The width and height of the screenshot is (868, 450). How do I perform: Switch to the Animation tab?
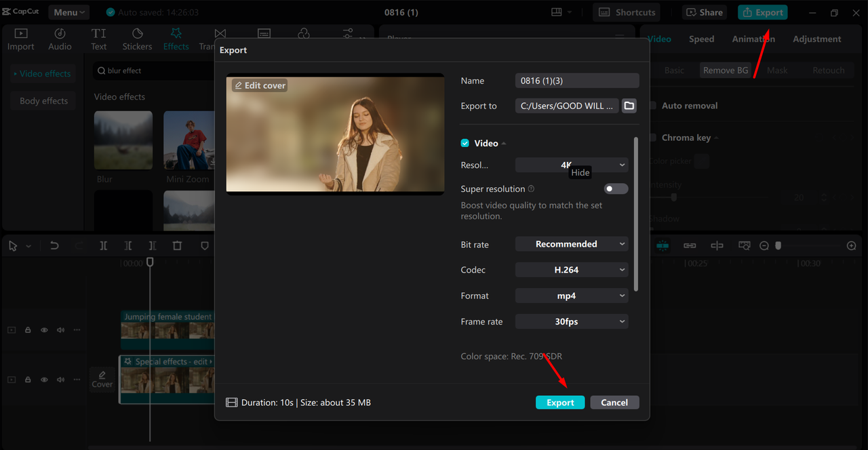click(x=753, y=39)
